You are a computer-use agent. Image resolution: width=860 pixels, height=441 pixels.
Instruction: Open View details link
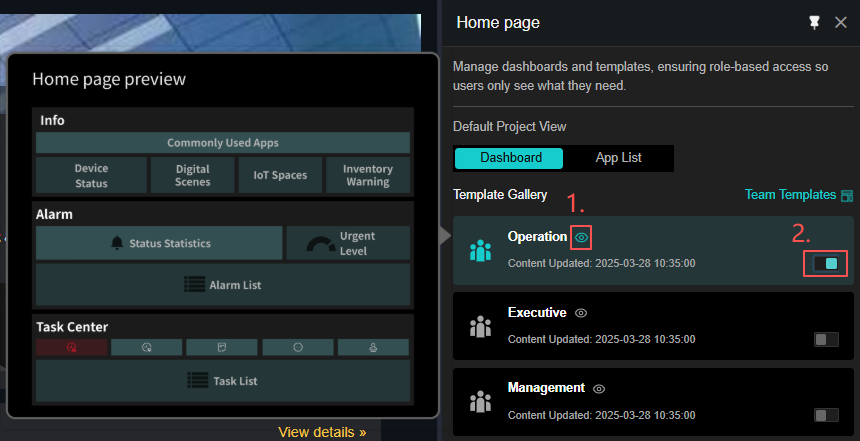tap(322, 432)
